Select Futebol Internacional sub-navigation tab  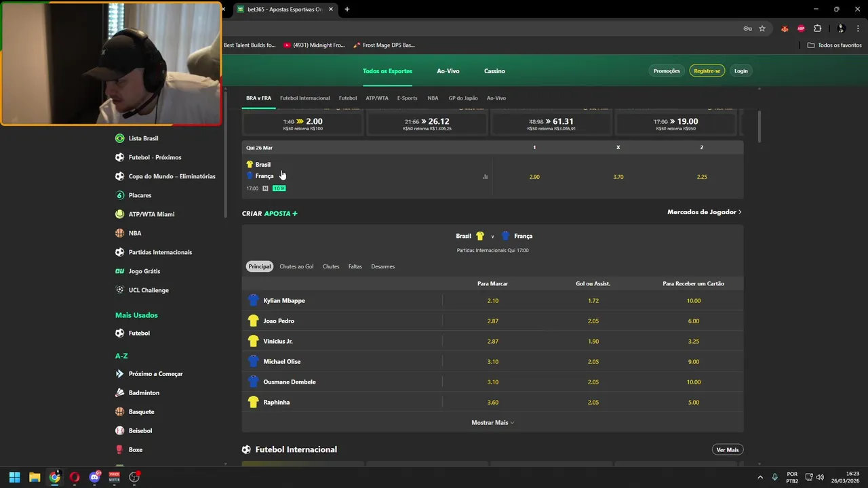305,98
